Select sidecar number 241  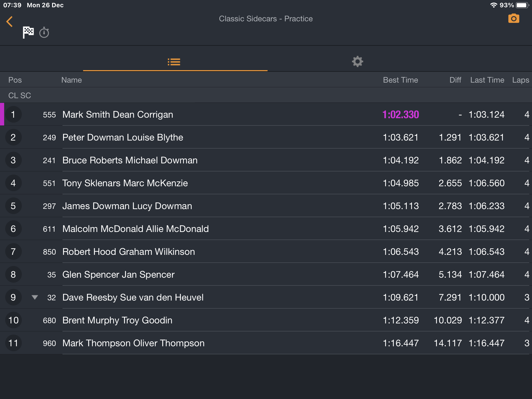pos(49,161)
